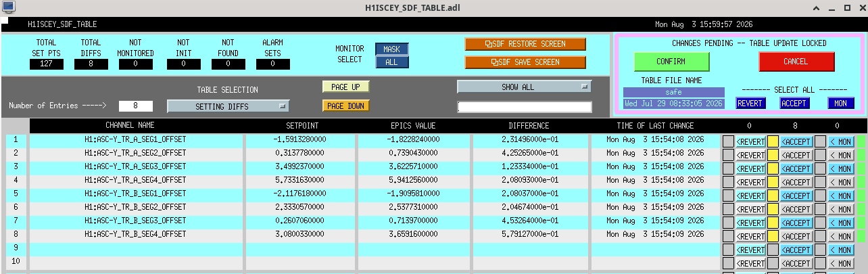Click the PAGE UP button
868x274 pixels.
pyautogui.click(x=345, y=87)
